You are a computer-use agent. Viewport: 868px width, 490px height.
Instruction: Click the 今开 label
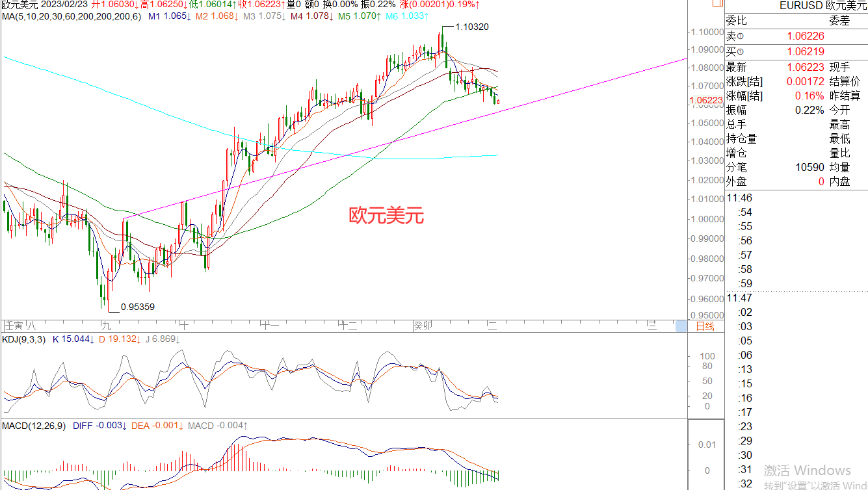pyautogui.click(x=839, y=110)
